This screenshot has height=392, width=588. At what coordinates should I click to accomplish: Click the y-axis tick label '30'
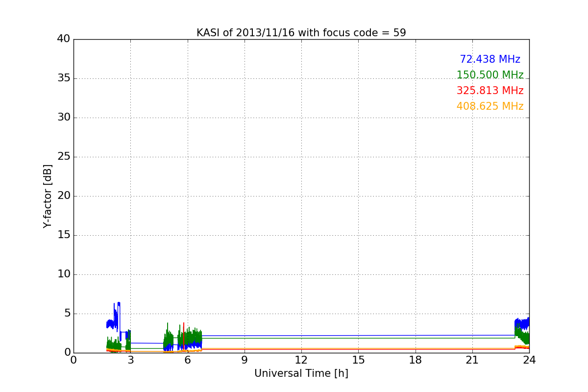point(64,118)
